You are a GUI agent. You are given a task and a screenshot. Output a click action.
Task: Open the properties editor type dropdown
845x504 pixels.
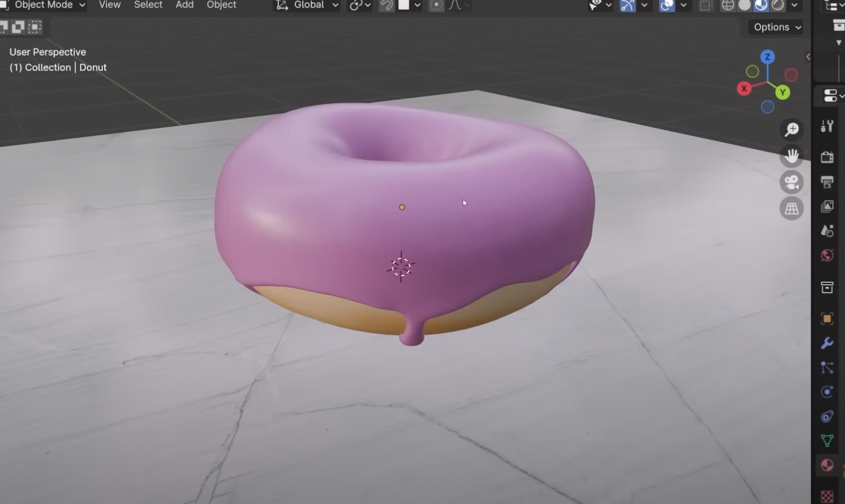(834, 95)
